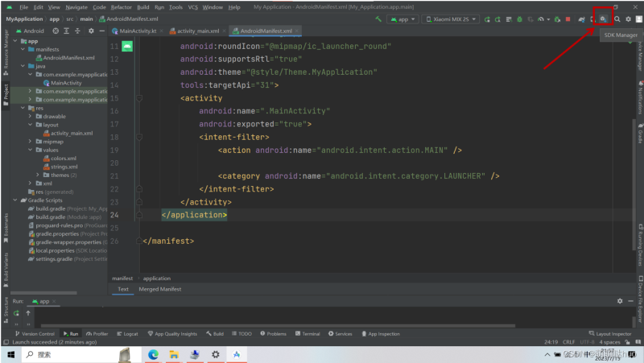Collapse the app module node

point(15,41)
